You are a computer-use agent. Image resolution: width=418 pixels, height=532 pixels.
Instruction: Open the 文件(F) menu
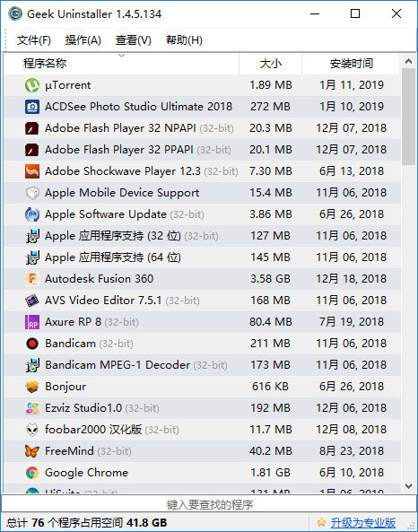(34, 40)
